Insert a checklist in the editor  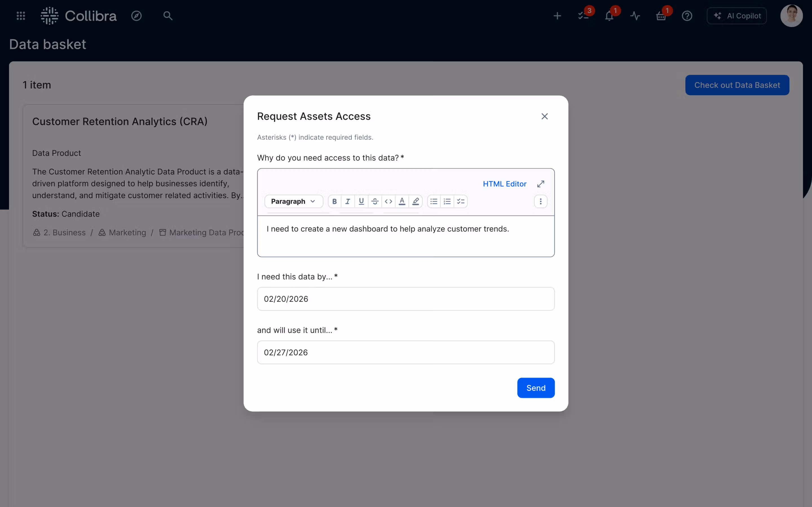(x=461, y=201)
